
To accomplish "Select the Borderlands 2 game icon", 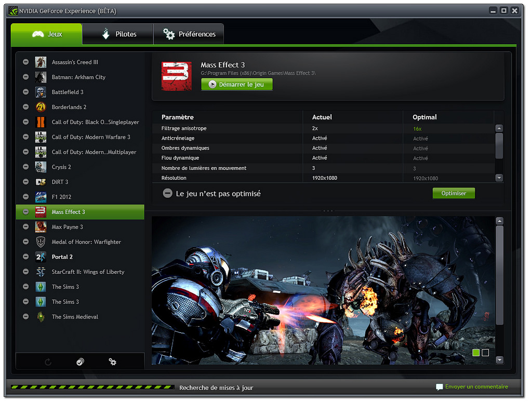I will [41, 107].
